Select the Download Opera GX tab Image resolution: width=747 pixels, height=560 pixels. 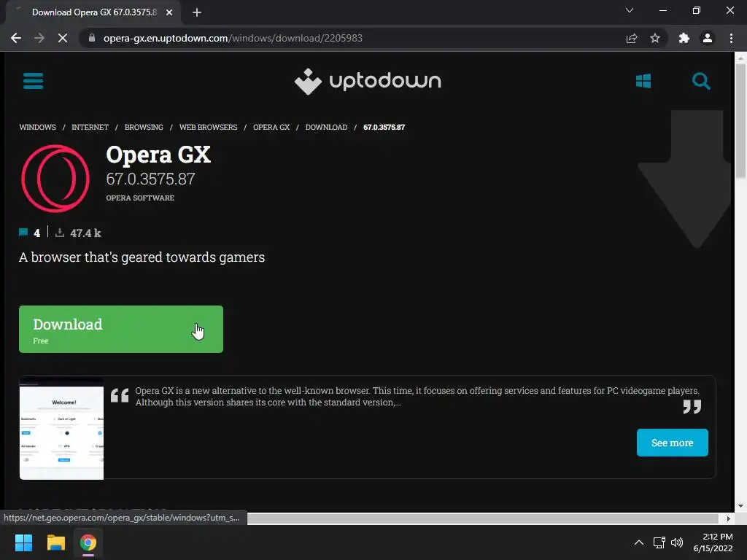coord(94,12)
